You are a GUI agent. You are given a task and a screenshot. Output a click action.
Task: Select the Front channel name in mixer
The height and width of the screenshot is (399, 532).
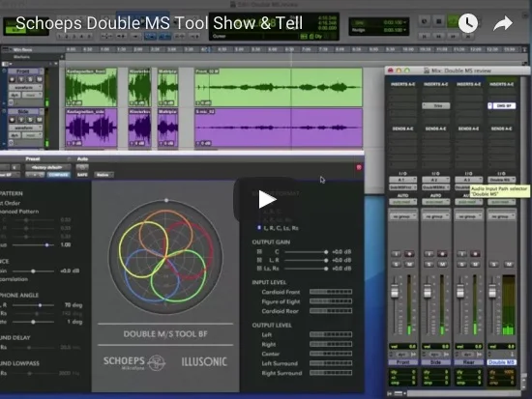click(x=402, y=362)
